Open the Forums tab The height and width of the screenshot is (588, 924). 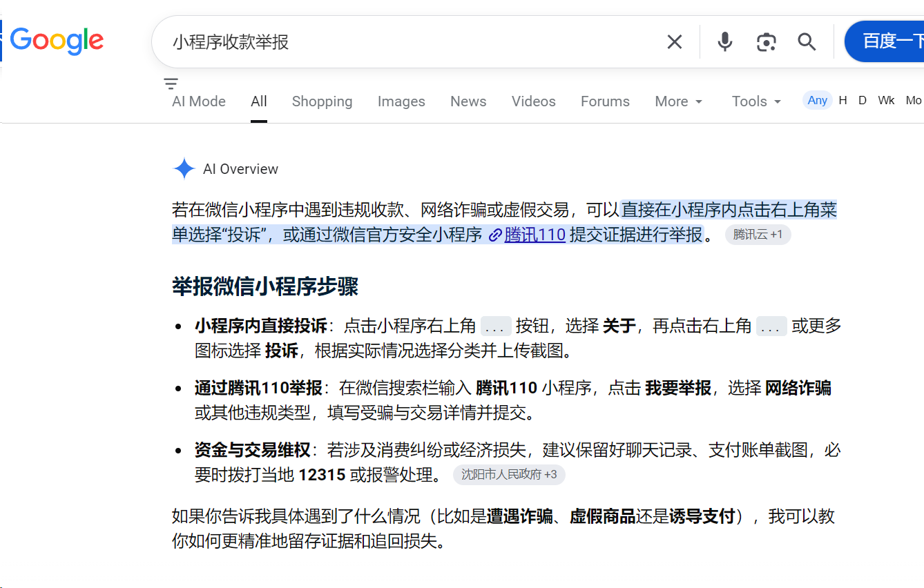(605, 101)
